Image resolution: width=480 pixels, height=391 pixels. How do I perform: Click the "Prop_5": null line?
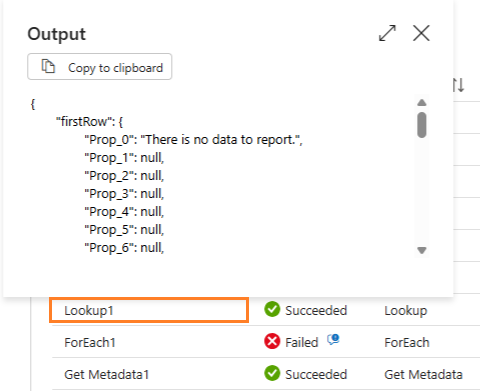(124, 230)
